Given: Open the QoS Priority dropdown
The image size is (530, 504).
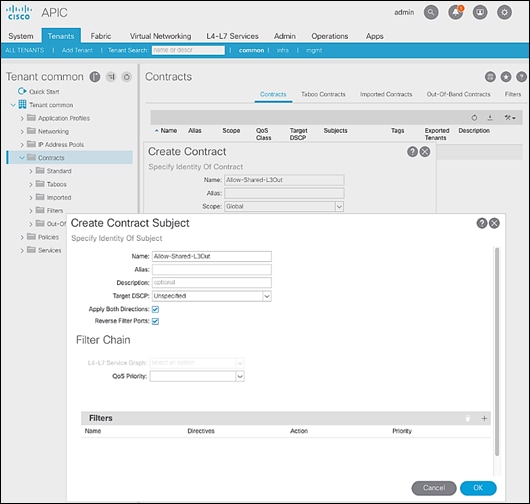Looking at the screenshot, I should tap(240, 376).
